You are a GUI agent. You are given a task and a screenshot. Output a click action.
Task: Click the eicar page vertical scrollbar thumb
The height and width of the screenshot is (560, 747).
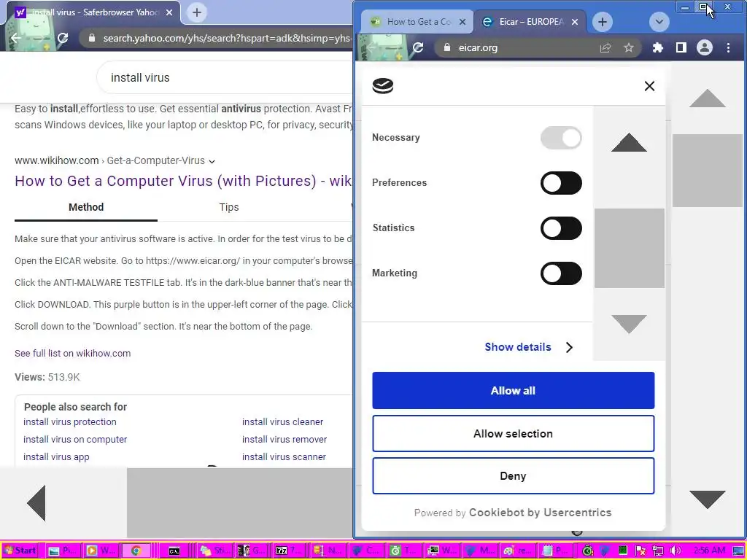click(x=708, y=171)
